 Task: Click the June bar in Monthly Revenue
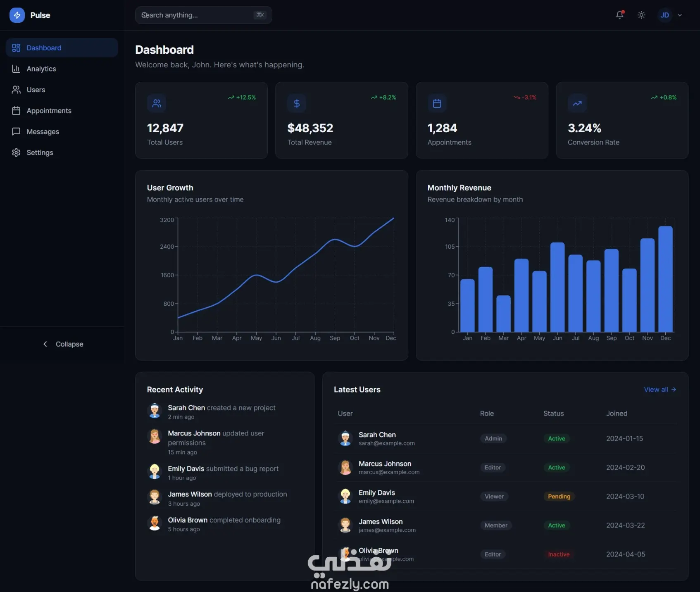click(x=557, y=287)
